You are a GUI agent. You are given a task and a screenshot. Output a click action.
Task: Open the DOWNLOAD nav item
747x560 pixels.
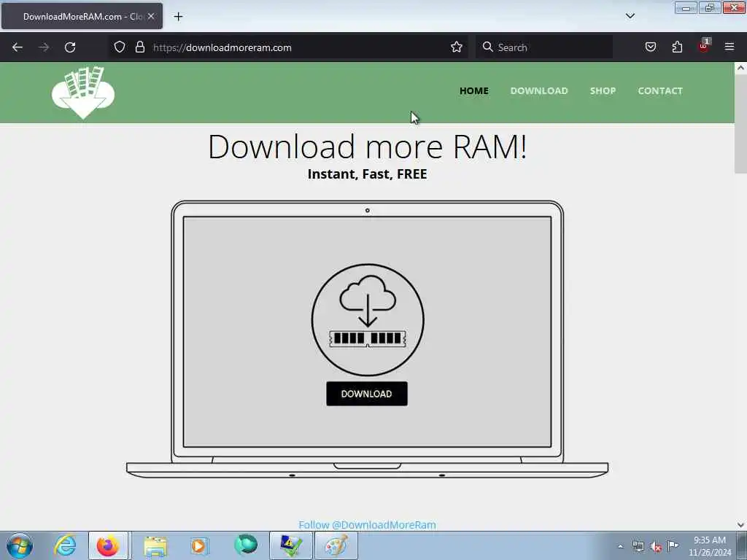539,90
